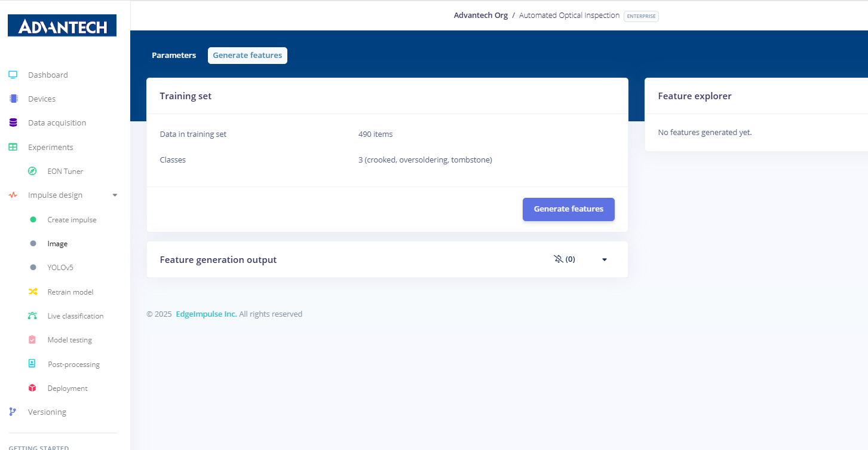Select the Image processing block

[x=57, y=244]
